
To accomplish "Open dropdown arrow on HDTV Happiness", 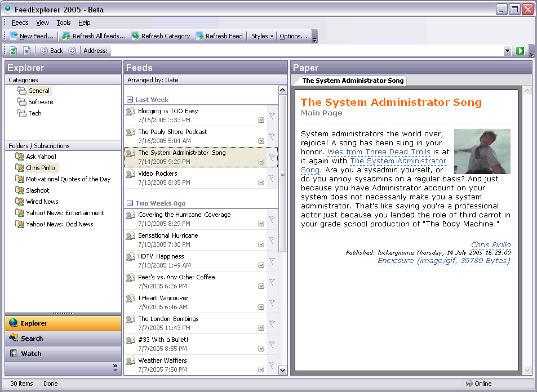I will click(261, 265).
